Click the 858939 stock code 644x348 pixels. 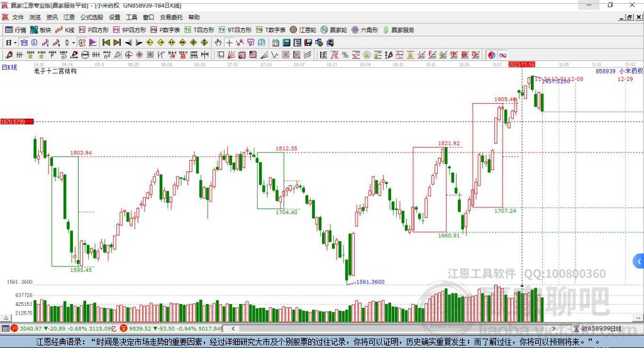coord(606,71)
